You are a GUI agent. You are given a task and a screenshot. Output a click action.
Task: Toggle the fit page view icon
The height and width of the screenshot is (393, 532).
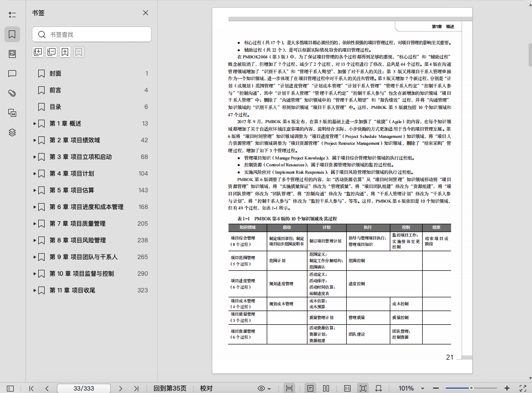[x=363, y=388]
